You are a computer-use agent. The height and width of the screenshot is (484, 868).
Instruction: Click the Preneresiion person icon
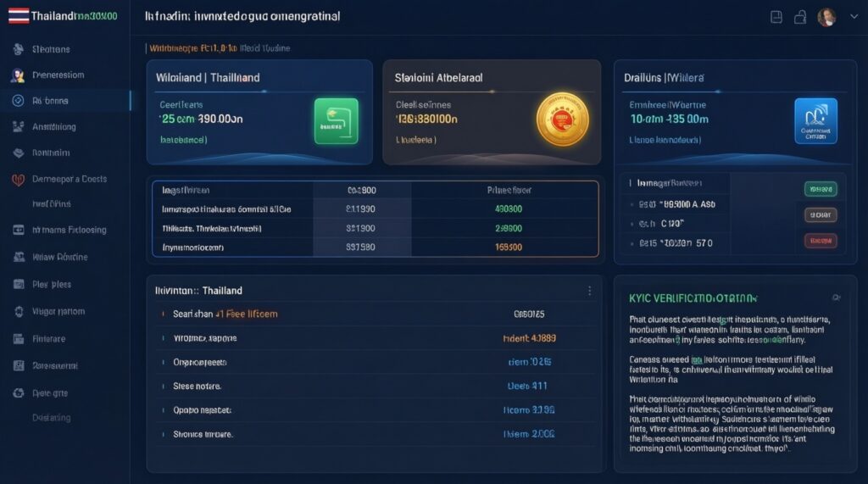point(18,75)
